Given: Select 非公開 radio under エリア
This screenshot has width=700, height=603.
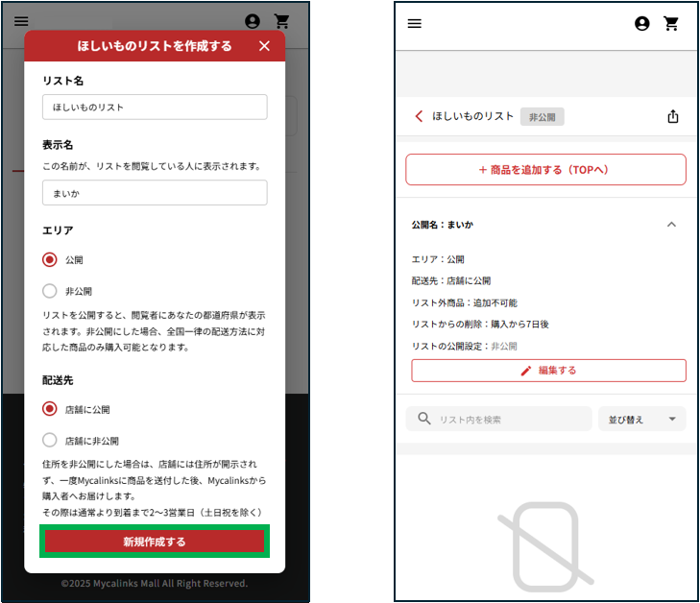Looking at the screenshot, I should 50,291.
